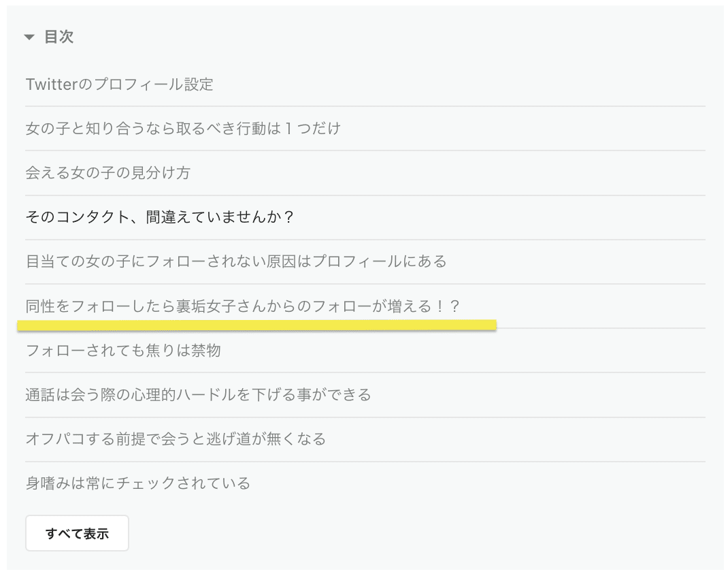Collapse the 目次 disclosure triangle
The width and height of the screenshot is (728, 576).
[29, 37]
